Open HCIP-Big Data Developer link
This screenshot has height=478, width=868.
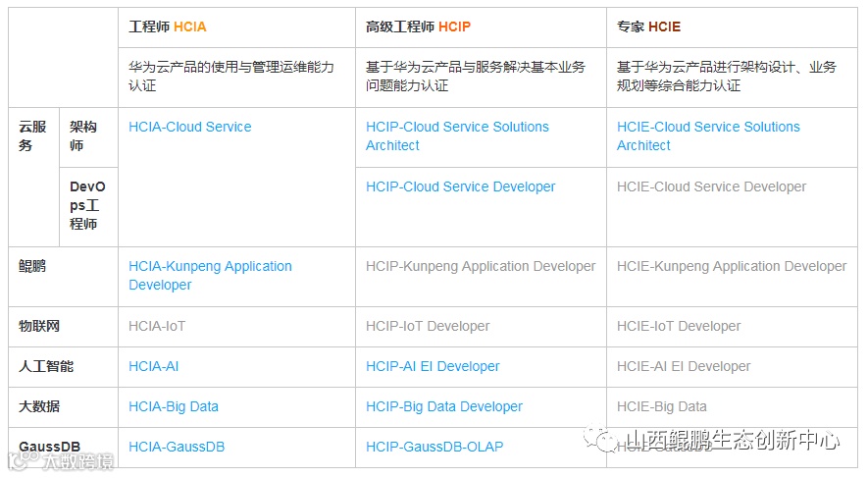(444, 406)
